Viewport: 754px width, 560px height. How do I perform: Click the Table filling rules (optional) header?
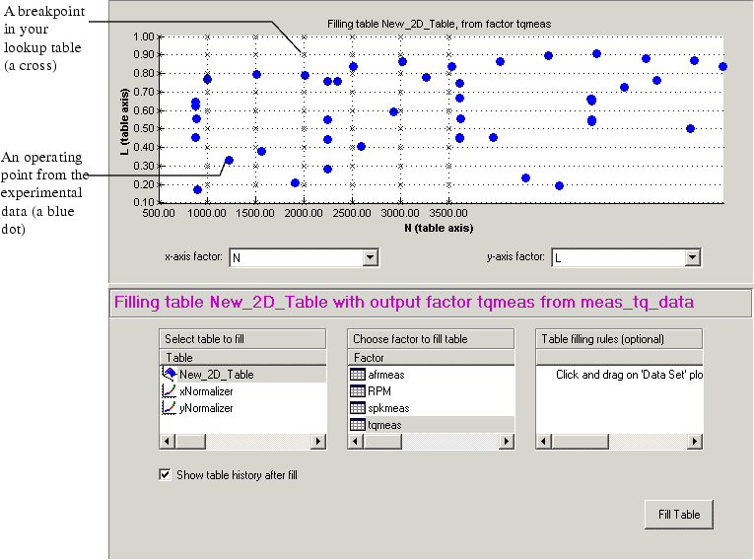(x=619, y=339)
